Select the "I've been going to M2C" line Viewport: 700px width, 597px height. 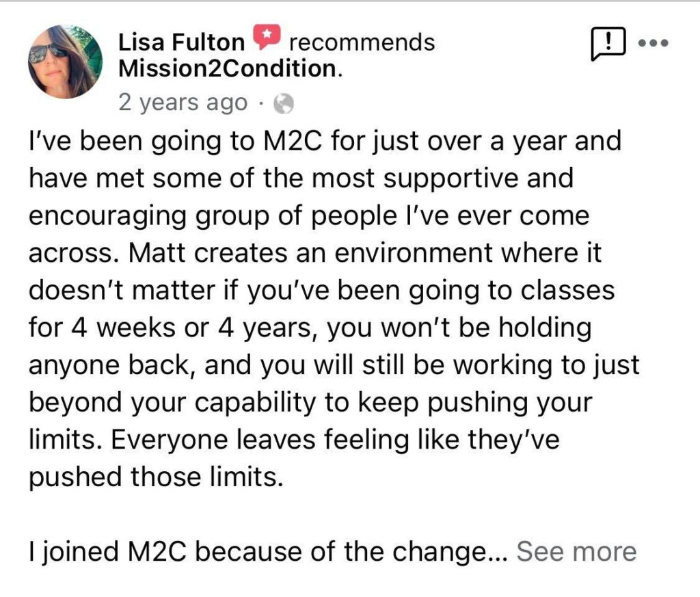click(x=325, y=141)
